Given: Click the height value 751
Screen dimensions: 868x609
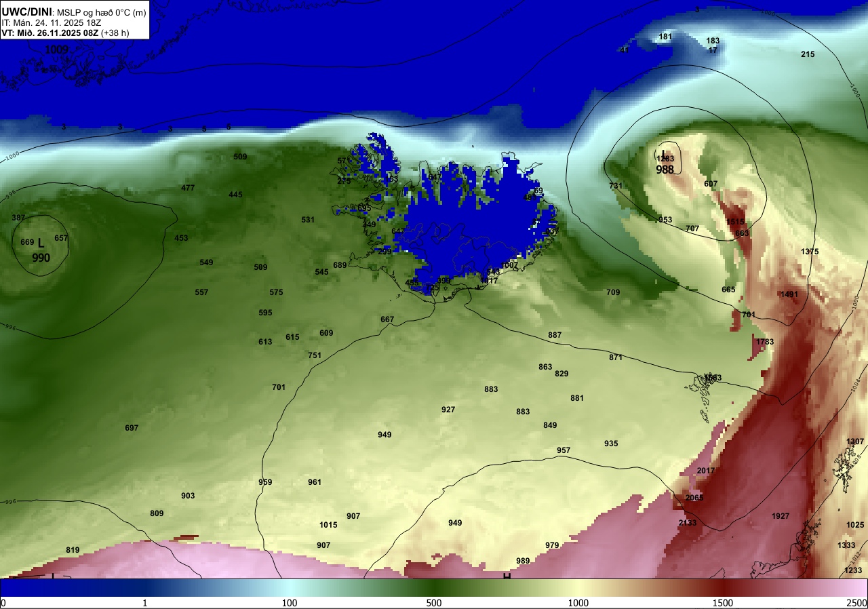Looking at the screenshot, I should click(315, 355).
